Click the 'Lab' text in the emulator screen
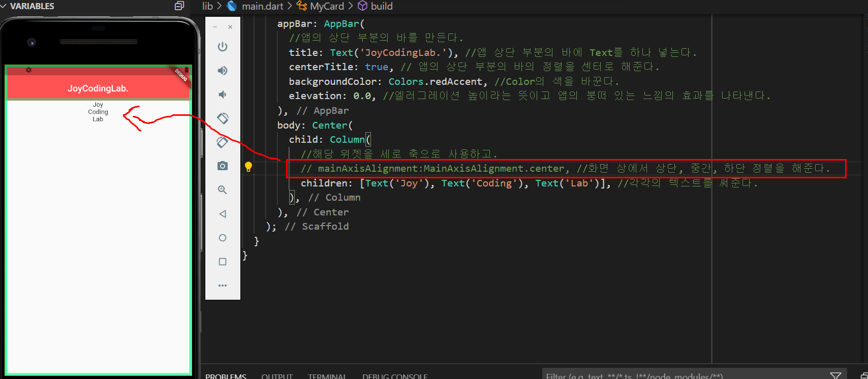 click(x=98, y=119)
